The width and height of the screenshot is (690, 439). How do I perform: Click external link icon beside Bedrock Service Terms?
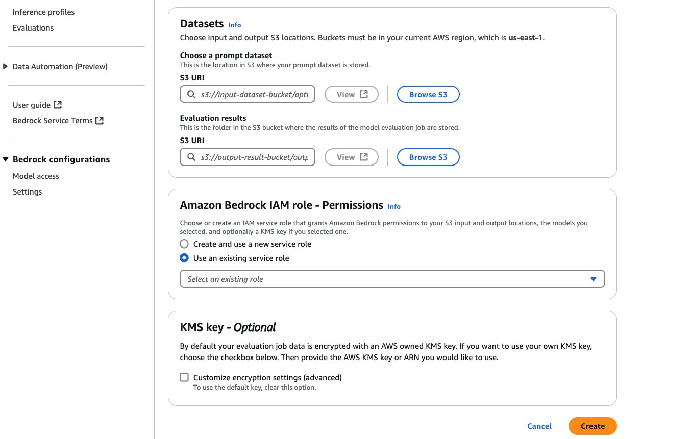(x=100, y=120)
